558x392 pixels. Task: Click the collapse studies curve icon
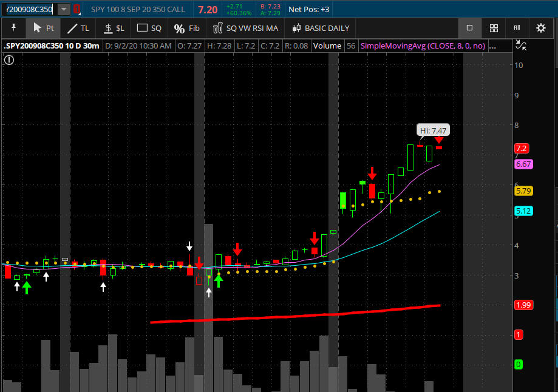pos(521,45)
